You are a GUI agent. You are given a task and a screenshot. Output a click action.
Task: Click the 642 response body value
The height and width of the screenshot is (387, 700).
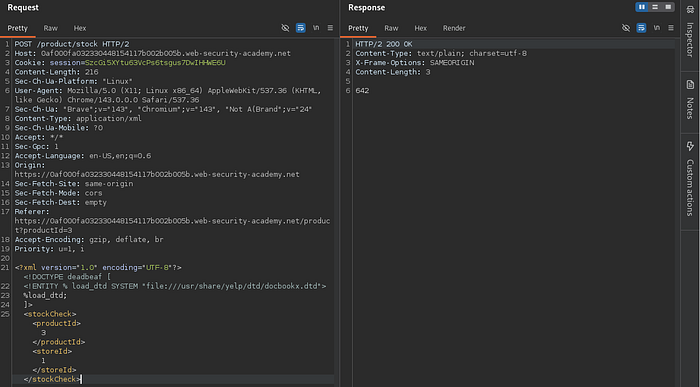click(362, 91)
